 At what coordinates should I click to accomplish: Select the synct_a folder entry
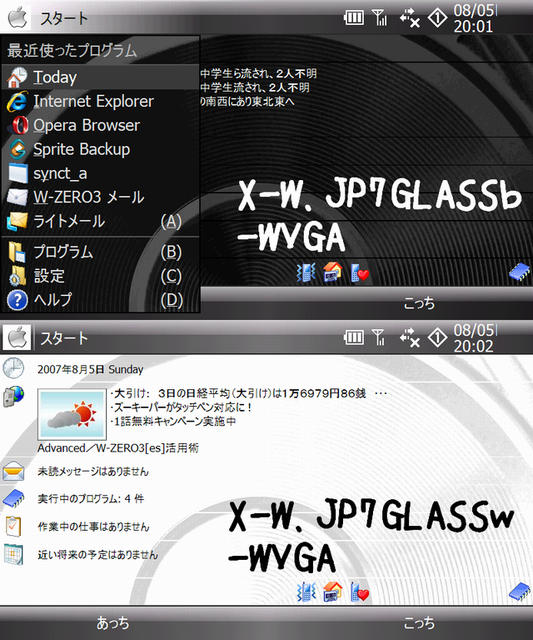tap(100, 173)
